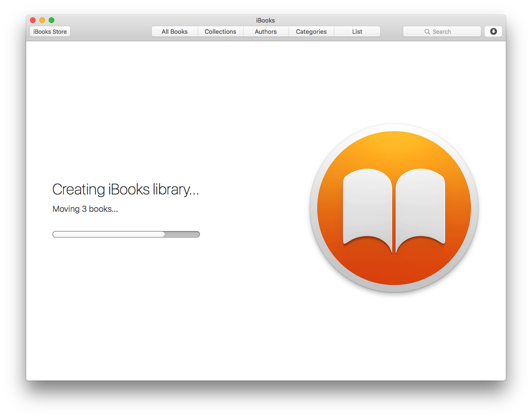The width and height of the screenshot is (532, 418).
Task: Zoom the window with green button
Action: [x=52, y=20]
